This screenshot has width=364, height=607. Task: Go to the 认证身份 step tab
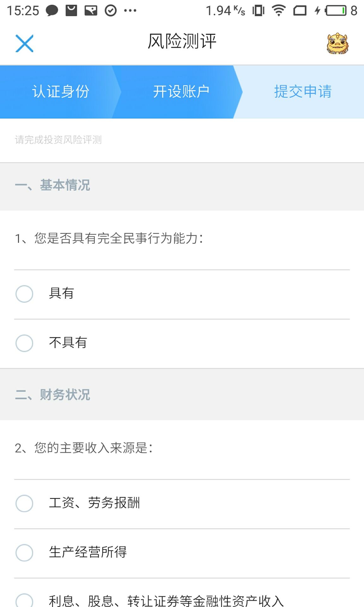[x=61, y=92]
